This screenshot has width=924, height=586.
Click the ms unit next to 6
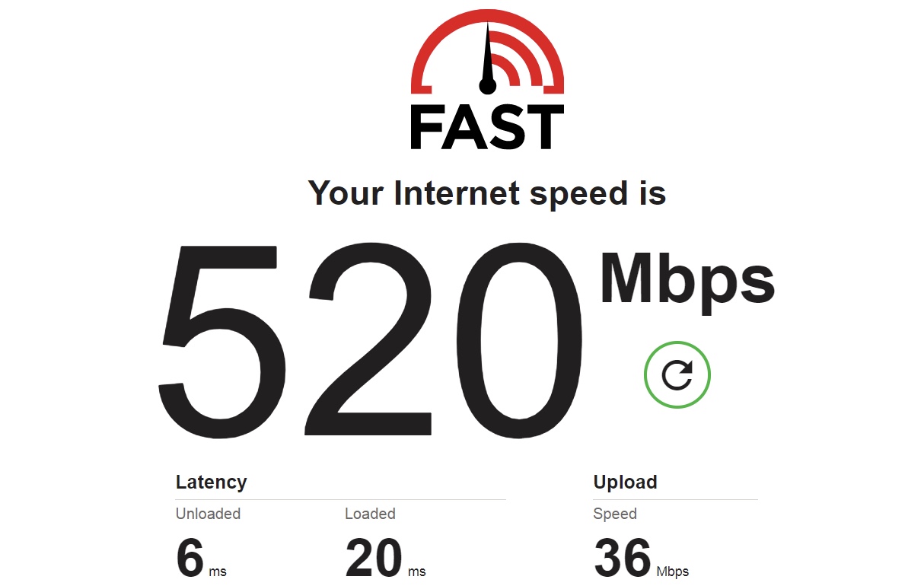click(218, 572)
